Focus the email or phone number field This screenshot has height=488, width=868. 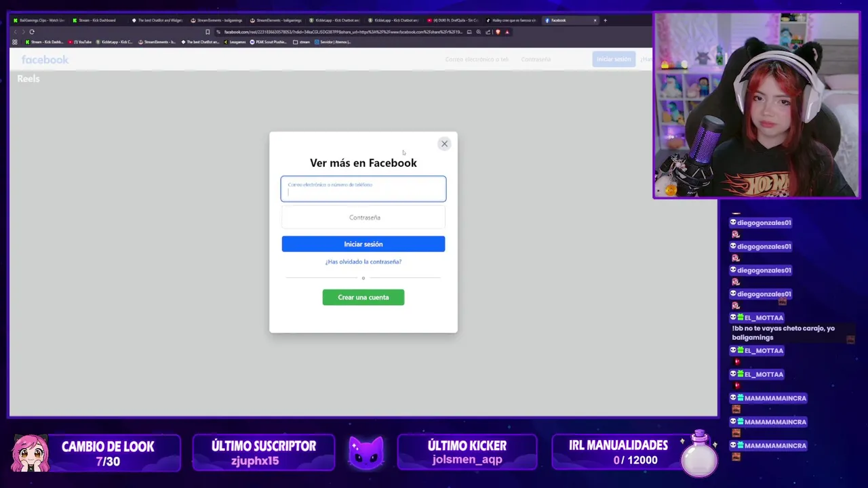tap(363, 189)
